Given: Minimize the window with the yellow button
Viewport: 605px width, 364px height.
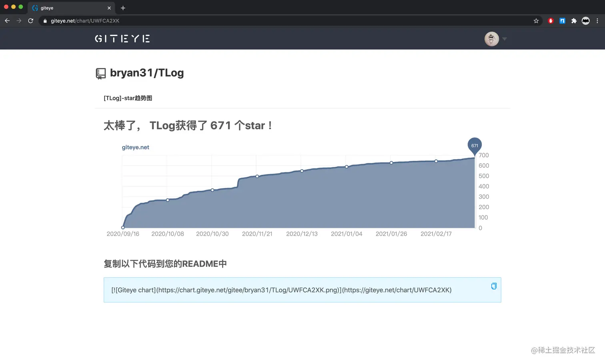Looking at the screenshot, I should [x=14, y=7].
